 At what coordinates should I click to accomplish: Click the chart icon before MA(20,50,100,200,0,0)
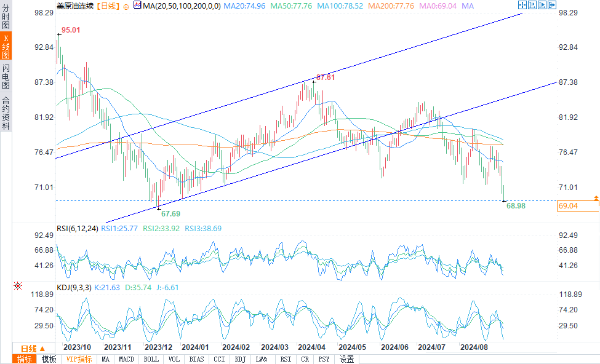[x=137, y=5]
